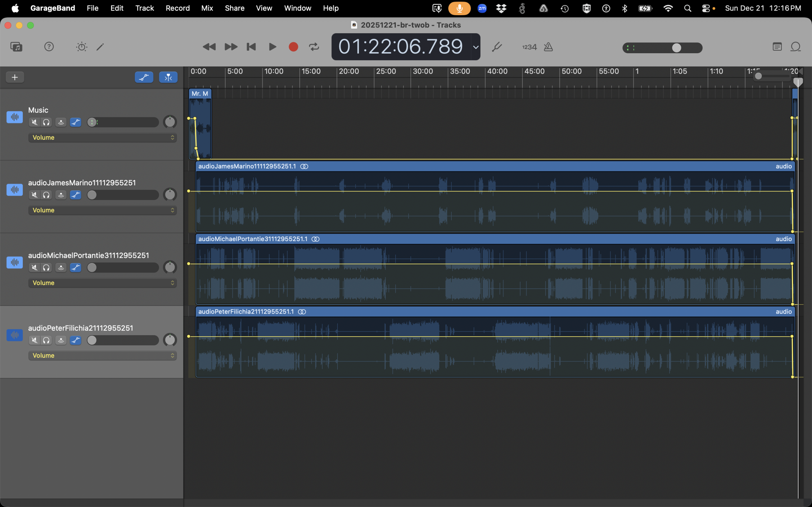Mute the Music track
The width and height of the screenshot is (812, 507).
(34, 122)
